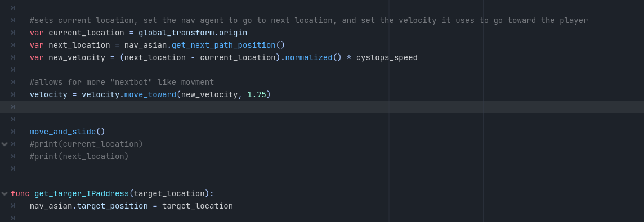Click the cyslops_speed variable
The height and width of the screenshot is (222, 644).
pyautogui.click(x=387, y=57)
